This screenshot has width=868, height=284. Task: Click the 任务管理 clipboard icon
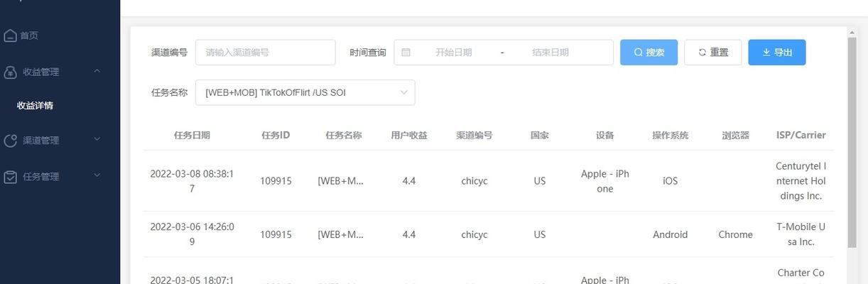(11, 177)
